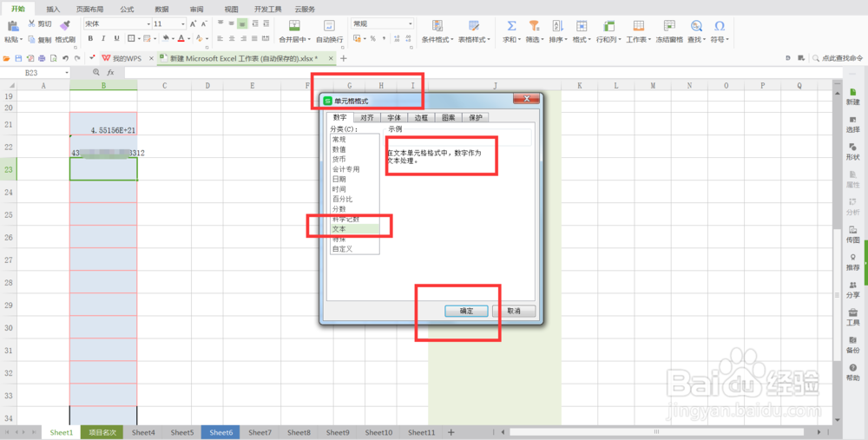Switch to the Page Layout (页面布局) tab
The width and height of the screenshot is (868, 440).
[89, 10]
